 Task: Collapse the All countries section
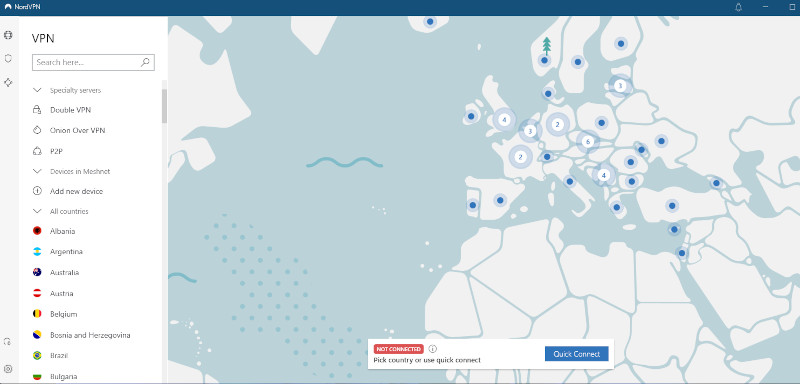point(37,211)
